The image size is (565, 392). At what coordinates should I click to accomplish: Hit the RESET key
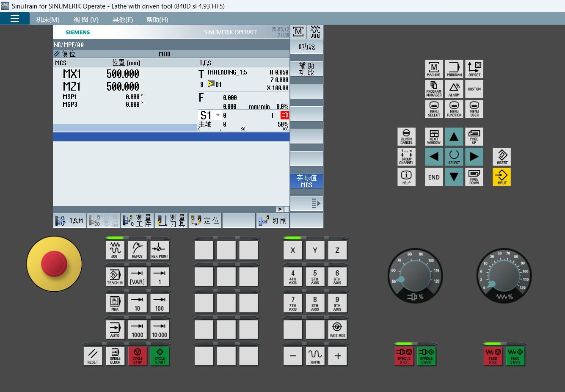(x=93, y=356)
